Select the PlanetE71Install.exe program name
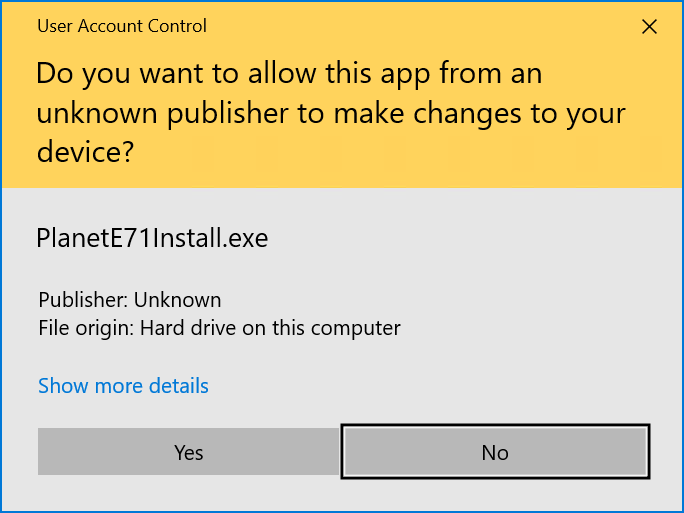 tap(152, 238)
